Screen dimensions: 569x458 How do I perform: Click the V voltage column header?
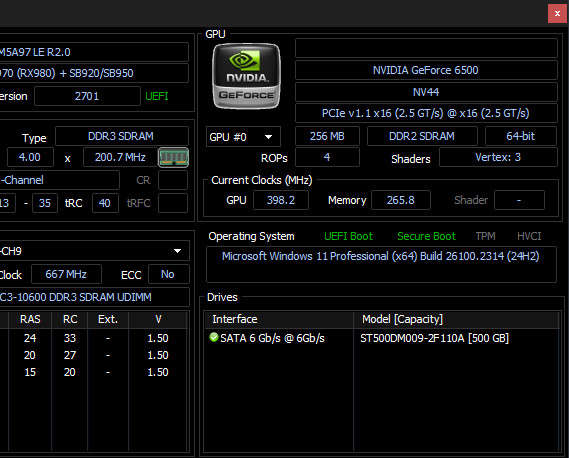coord(158,319)
